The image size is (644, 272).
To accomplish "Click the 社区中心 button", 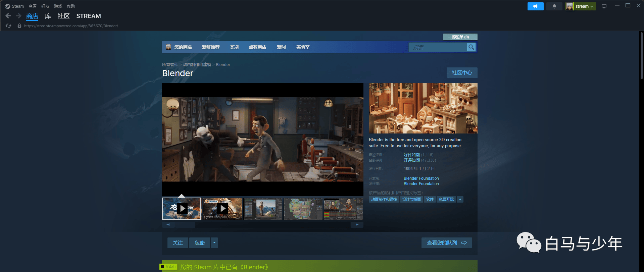I will tap(462, 73).
